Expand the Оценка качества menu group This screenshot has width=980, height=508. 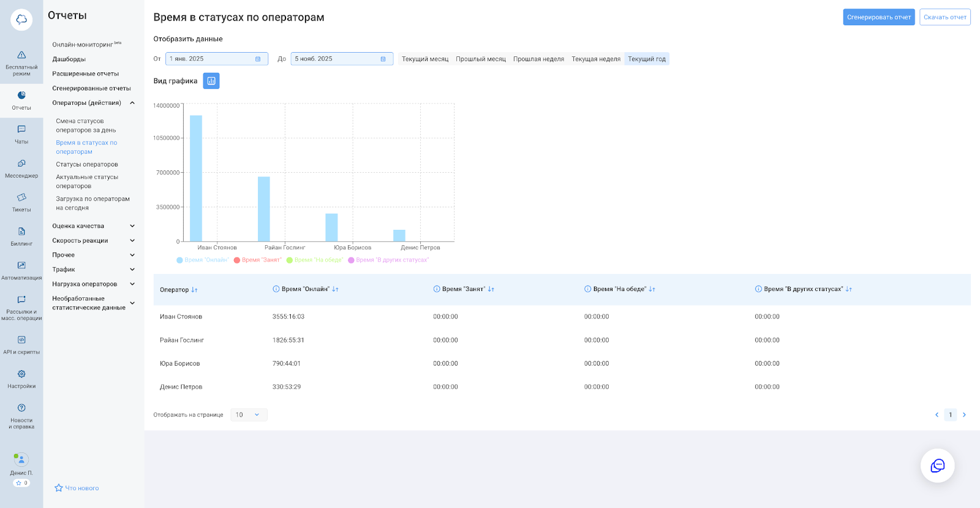(93, 226)
